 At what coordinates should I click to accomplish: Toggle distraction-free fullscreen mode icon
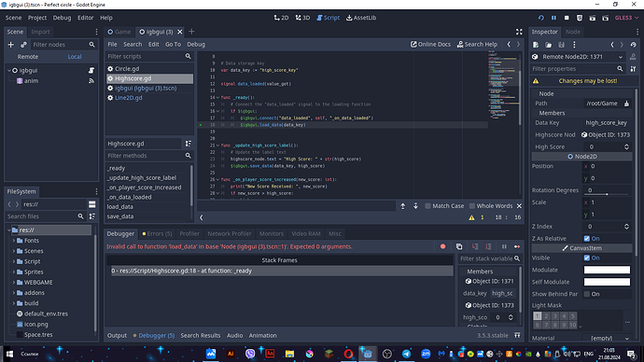point(519,32)
